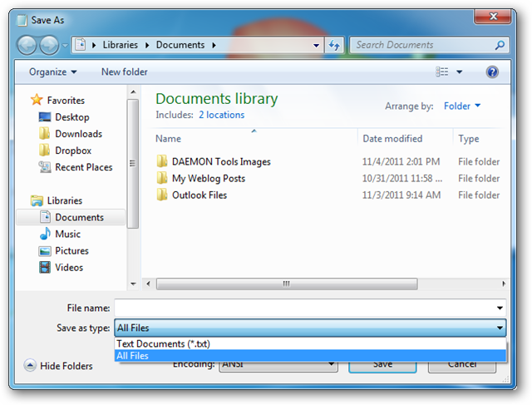Click the Save as type combo box
532x405 pixels.
point(310,328)
